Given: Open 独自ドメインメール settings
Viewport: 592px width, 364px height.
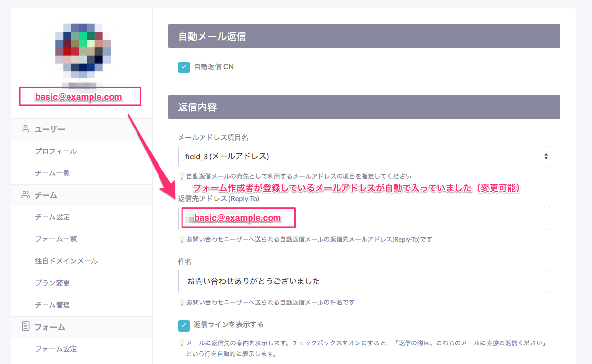Looking at the screenshot, I should pos(67,261).
